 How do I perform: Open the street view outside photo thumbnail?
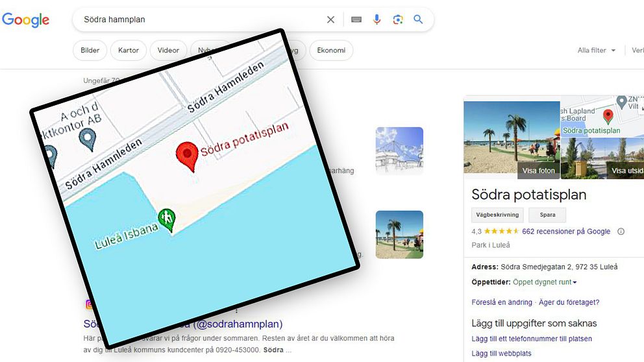pyautogui.click(x=602, y=158)
